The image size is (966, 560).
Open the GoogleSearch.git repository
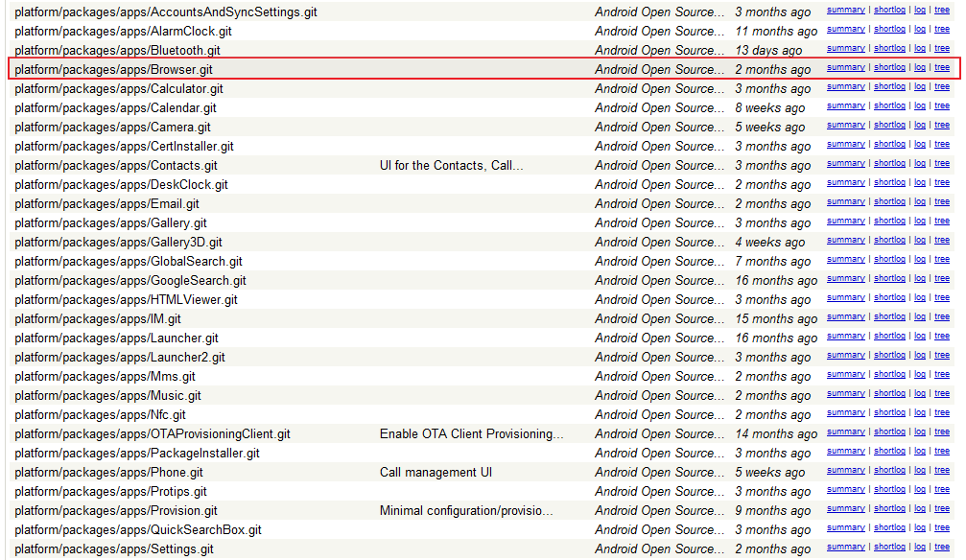pyautogui.click(x=130, y=280)
